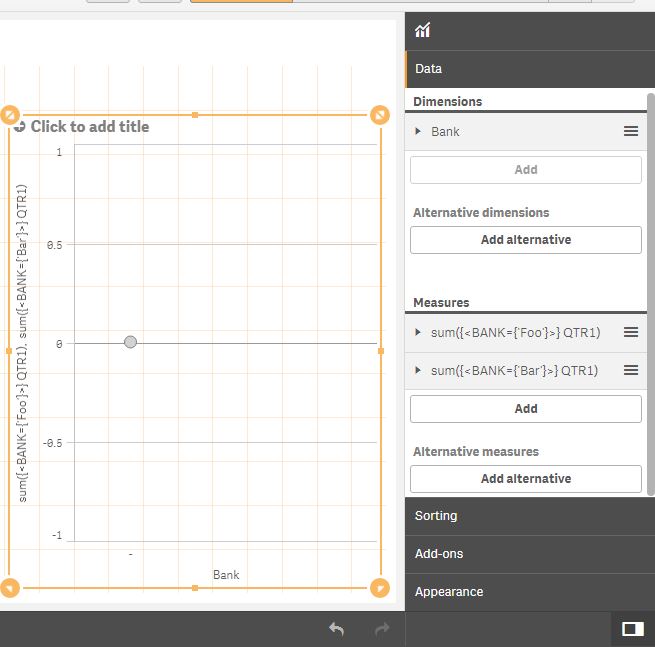
Task: Click the -0.5 y-axis tick label
Action: click(53, 443)
